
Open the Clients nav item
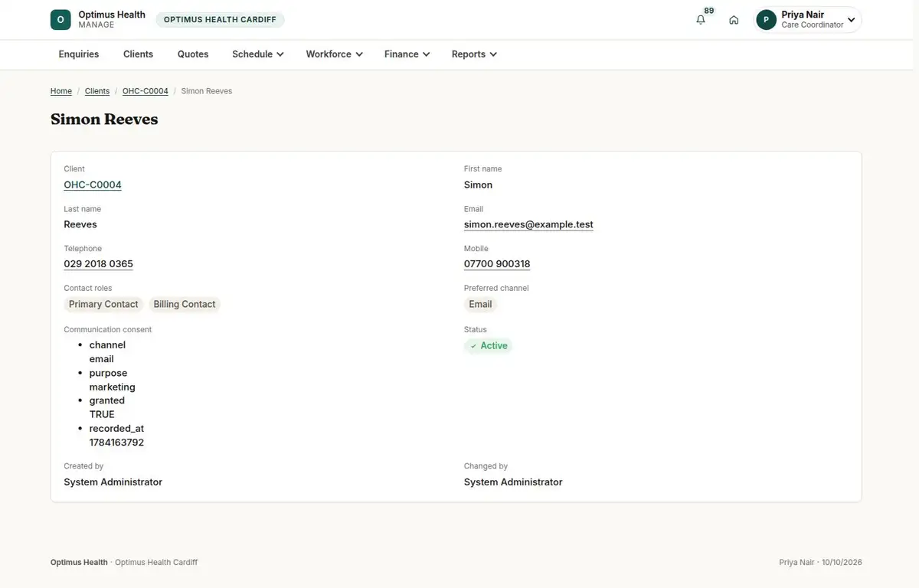(x=138, y=54)
